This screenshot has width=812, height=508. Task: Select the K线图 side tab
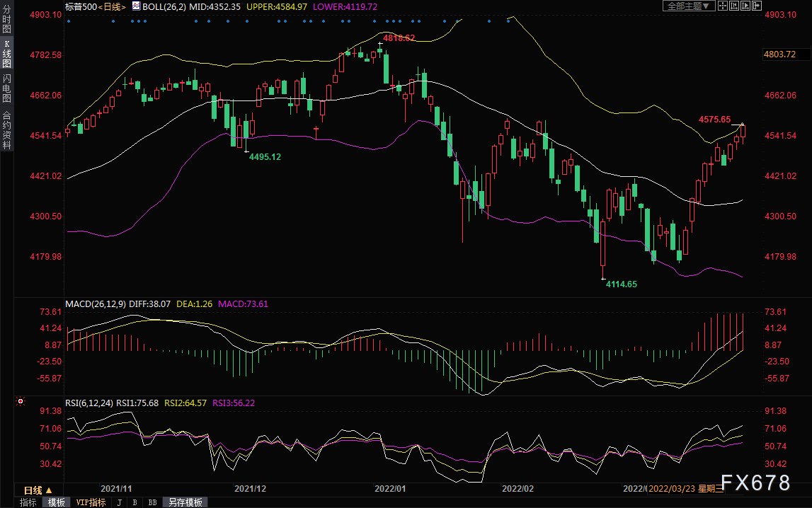point(7,54)
